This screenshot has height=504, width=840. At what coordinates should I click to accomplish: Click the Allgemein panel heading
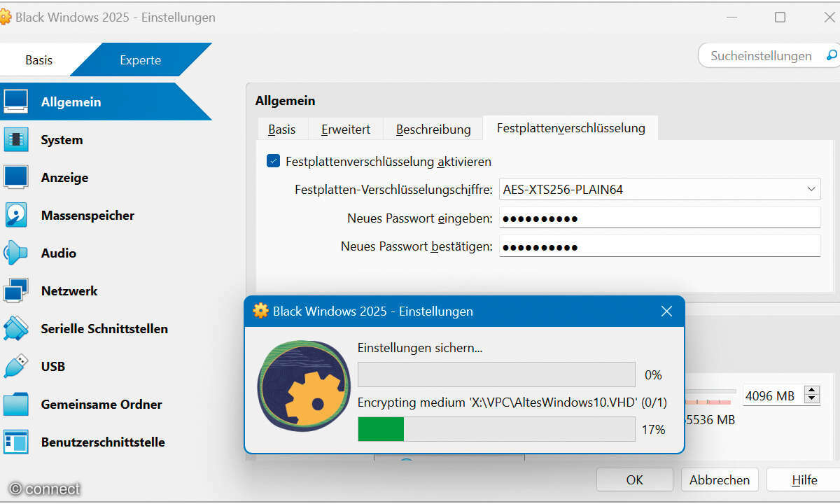[285, 101]
